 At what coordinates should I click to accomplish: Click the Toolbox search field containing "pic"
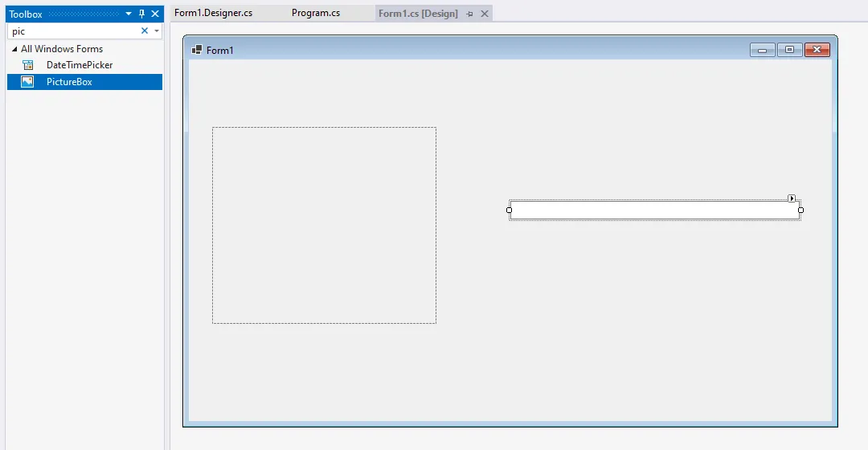click(72, 31)
